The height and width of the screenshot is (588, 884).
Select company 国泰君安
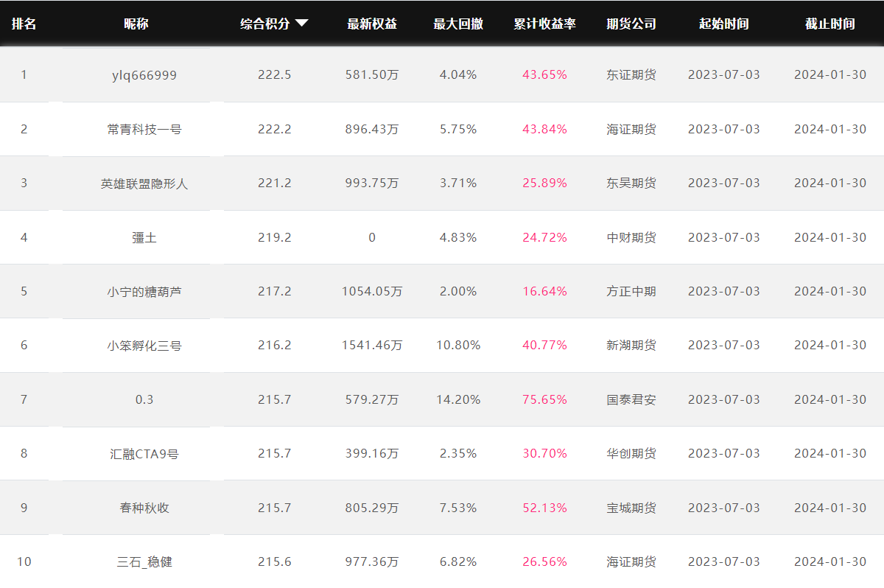tap(631, 399)
